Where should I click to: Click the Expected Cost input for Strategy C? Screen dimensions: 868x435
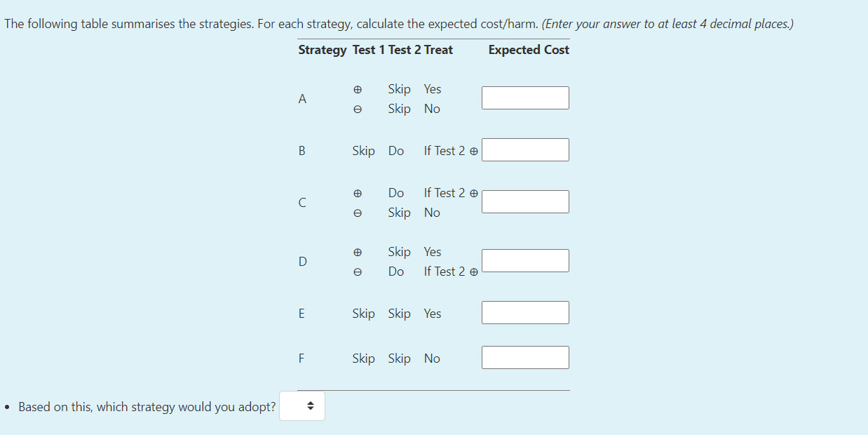point(524,201)
